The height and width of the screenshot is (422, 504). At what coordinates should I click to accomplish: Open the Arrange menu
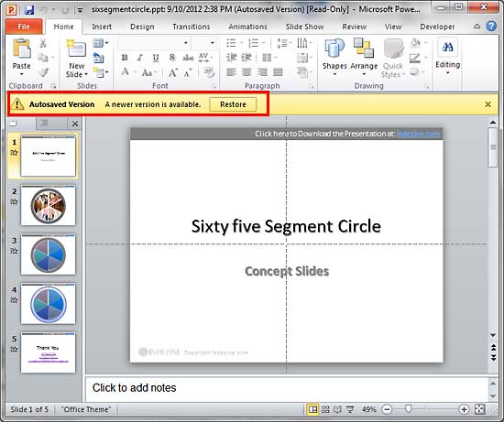[x=364, y=56]
